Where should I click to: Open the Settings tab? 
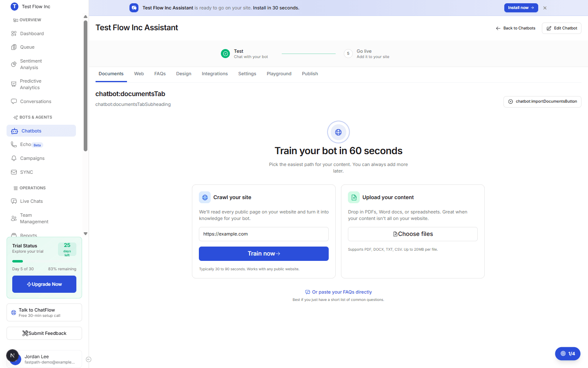(247, 74)
